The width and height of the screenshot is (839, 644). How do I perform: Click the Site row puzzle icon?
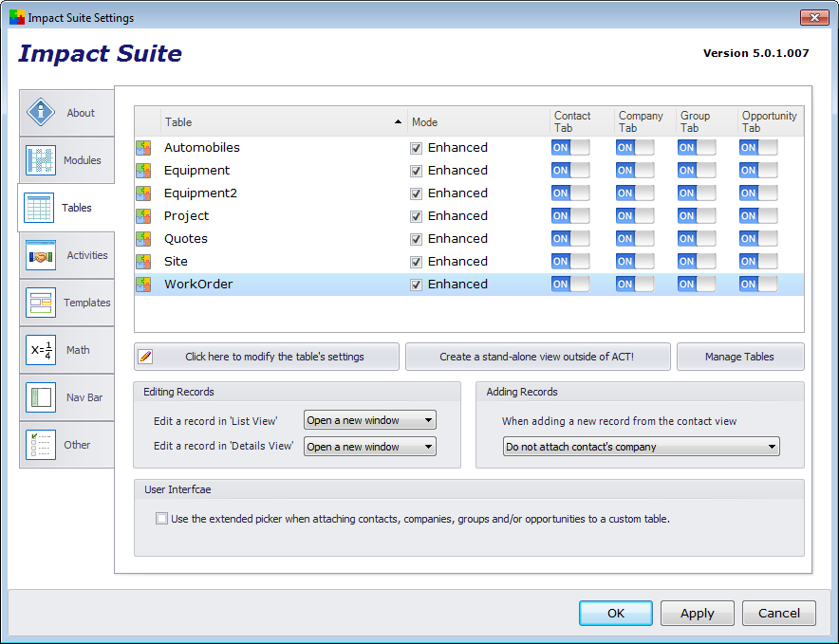click(143, 262)
